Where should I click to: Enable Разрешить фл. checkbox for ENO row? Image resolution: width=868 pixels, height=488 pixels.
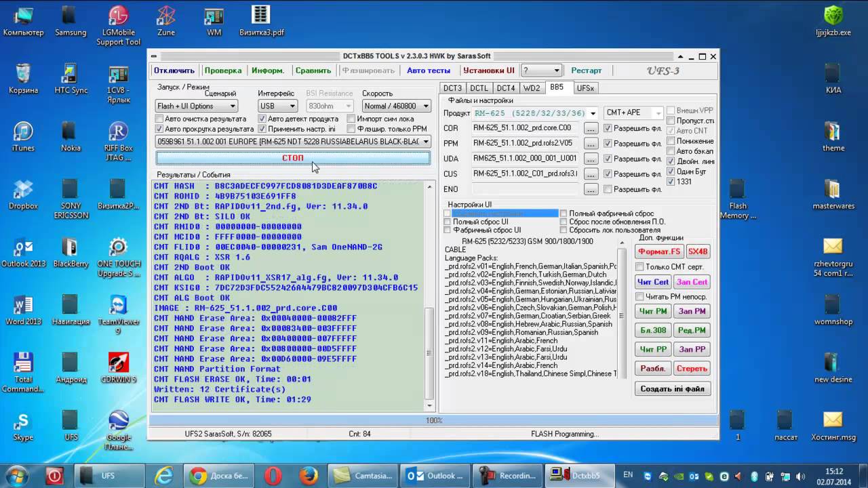(608, 189)
